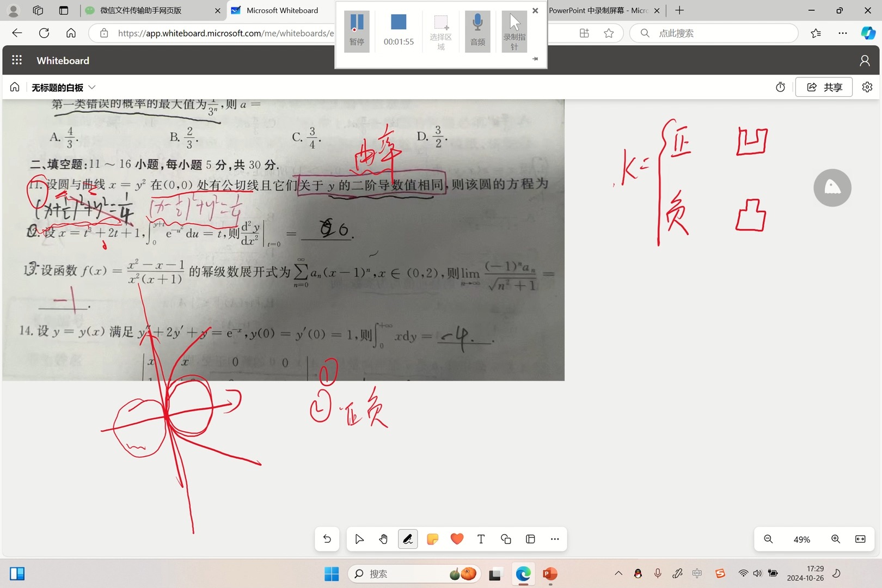Open the Sogou input tray icon
The width and height of the screenshot is (882, 588).
point(720,573)
